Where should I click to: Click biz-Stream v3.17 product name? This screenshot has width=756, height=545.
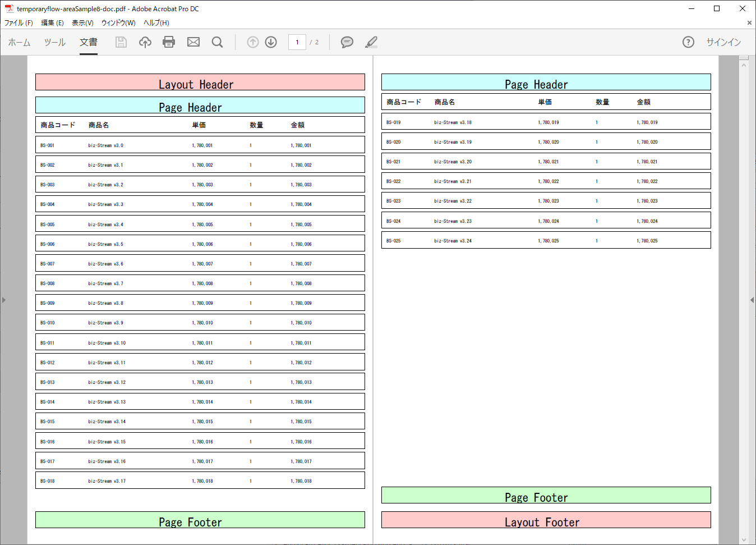pos(107,481)
